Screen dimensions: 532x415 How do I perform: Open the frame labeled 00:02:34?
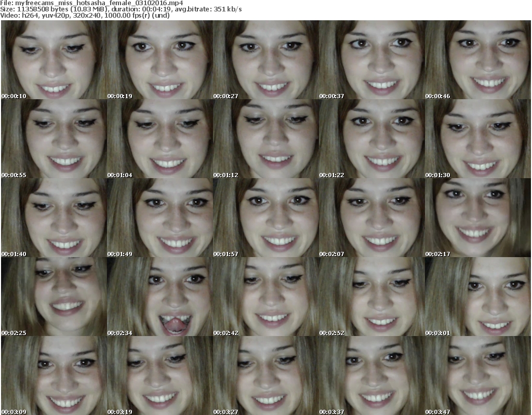159,297
